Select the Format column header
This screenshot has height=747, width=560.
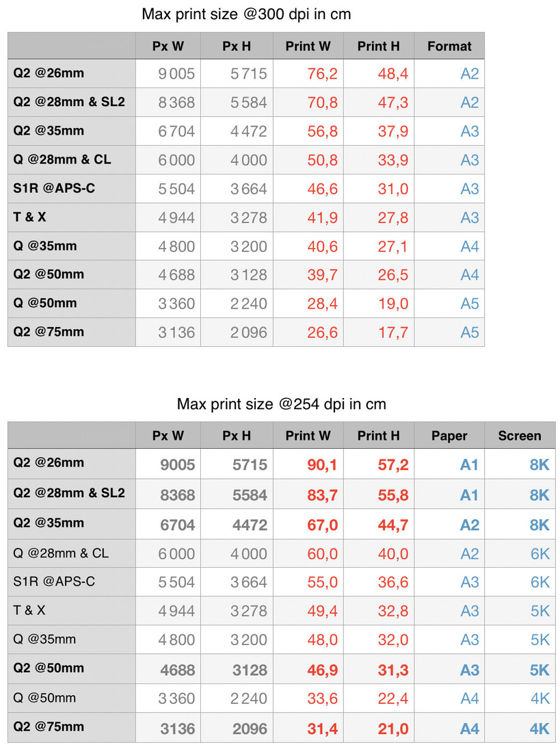(449, 47)
